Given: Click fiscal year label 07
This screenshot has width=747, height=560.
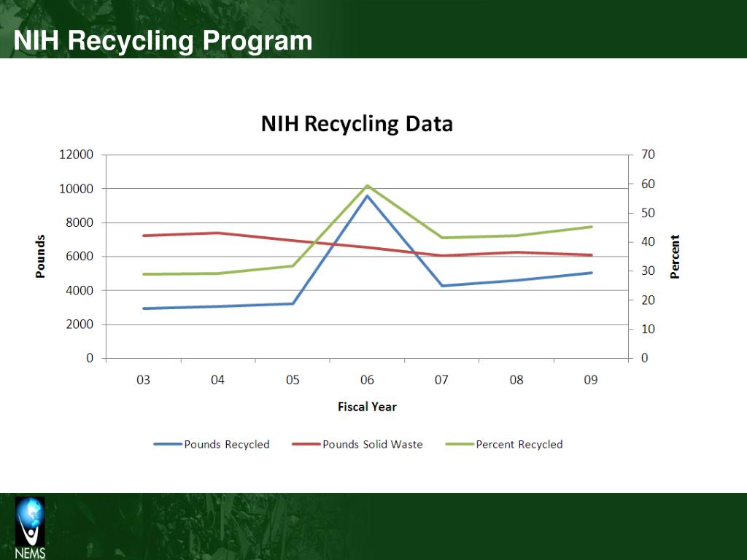Looking at the screenshot, I should pyautogui.click(x=441, y=380).
